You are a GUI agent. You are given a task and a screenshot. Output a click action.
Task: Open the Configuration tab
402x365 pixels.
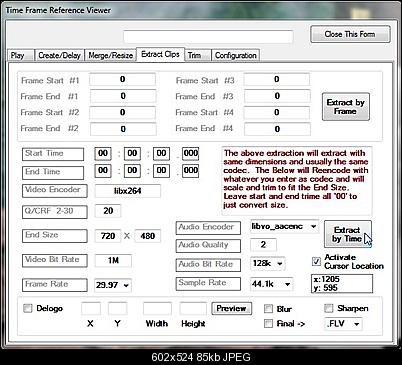tap(236, 55)
